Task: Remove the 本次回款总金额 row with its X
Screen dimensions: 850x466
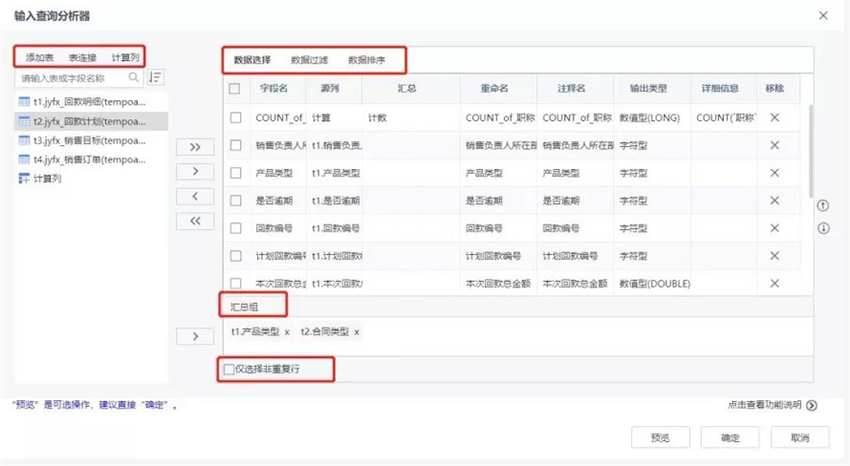Action: pos(775,283)
